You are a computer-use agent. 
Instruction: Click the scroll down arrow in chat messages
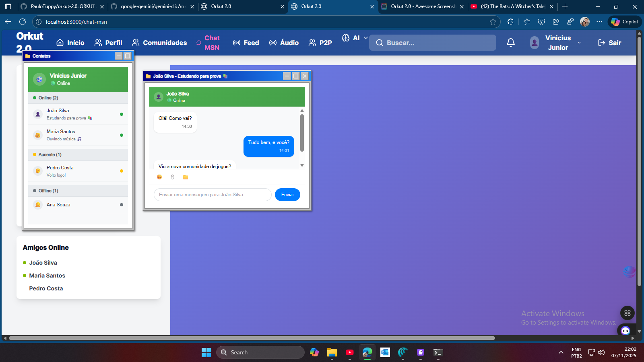302,165
